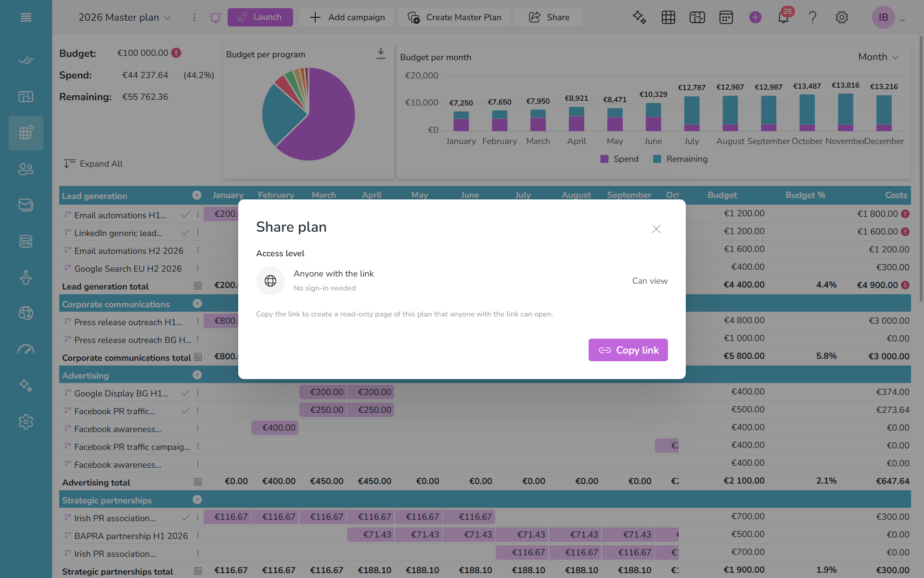Click the purple plus quick-add icon

click(x=755, y=17)
